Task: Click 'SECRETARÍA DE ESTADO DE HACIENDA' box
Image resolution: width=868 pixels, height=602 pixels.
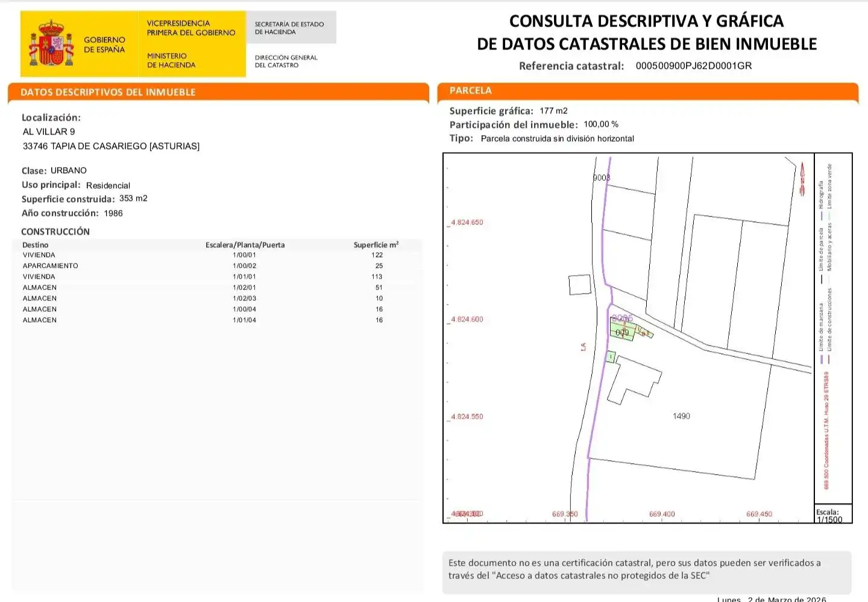Action: tap(291, 28)
